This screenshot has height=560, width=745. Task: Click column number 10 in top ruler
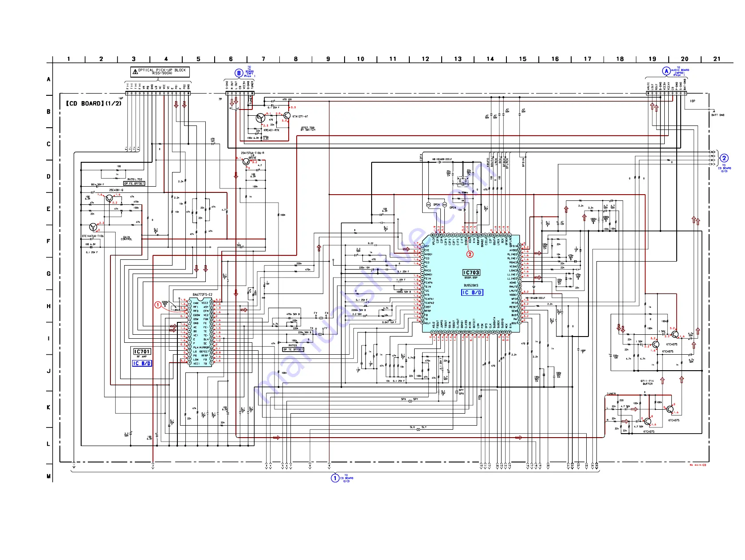coord(361,59)
